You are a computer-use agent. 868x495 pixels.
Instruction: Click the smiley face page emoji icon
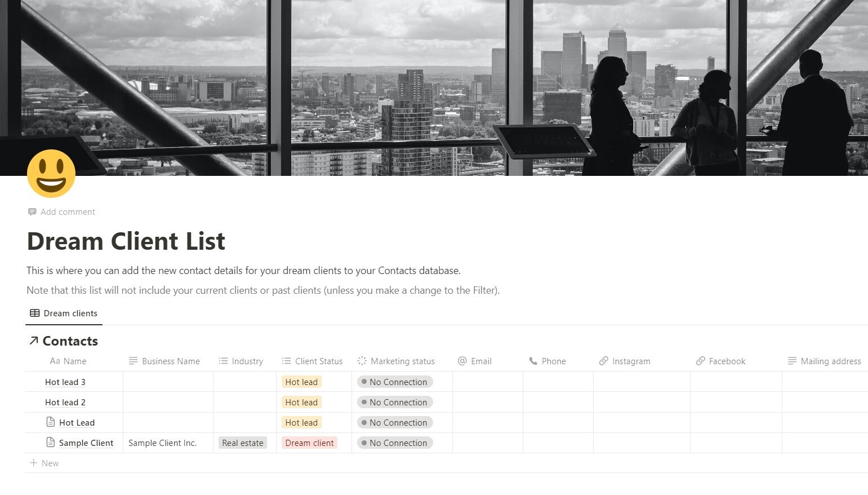tap(51, 174)
